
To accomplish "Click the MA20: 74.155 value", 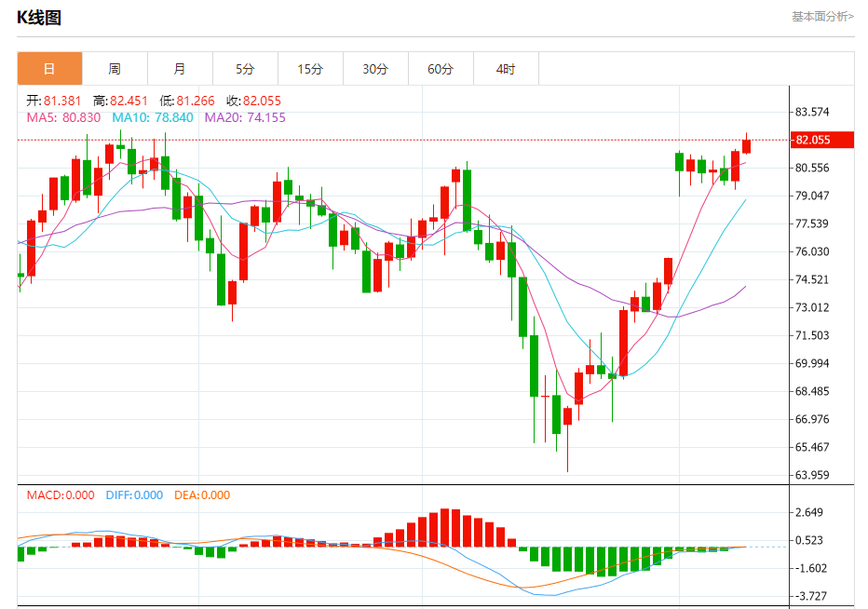I will [245, 117].
